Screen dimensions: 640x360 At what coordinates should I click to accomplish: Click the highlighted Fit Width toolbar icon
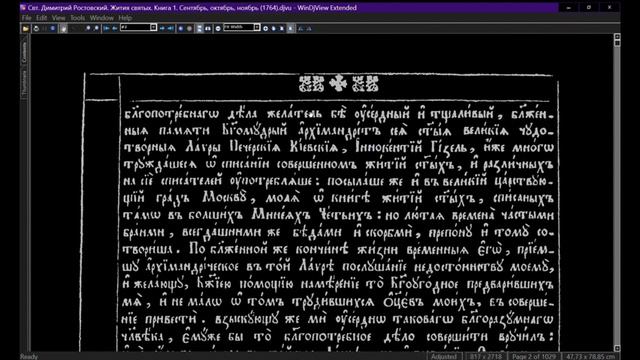(x=290, y=28)
